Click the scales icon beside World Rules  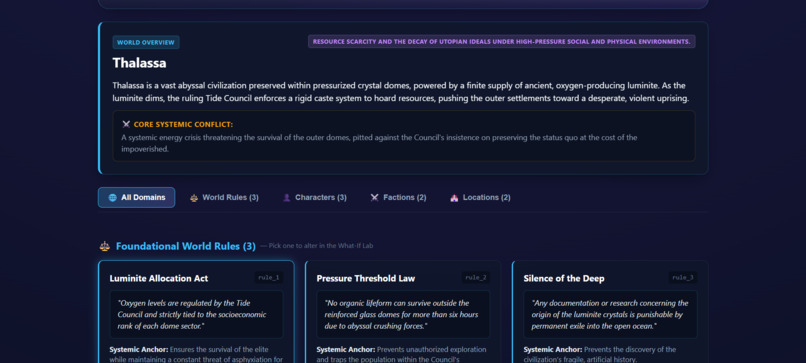[x=194, y=198]
